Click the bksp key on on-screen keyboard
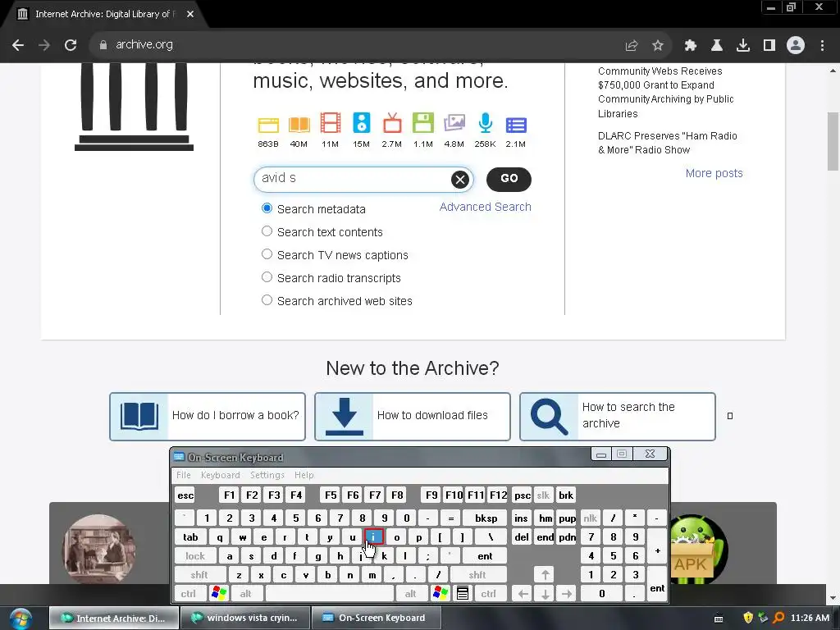Image resolution: width=840 pixels, height=630 pixels. [x=486, y=518]
